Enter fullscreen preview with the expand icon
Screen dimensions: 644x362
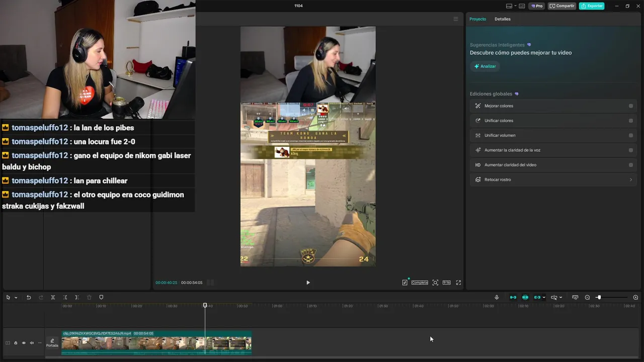pyautogui.click(x=458, y=283)
